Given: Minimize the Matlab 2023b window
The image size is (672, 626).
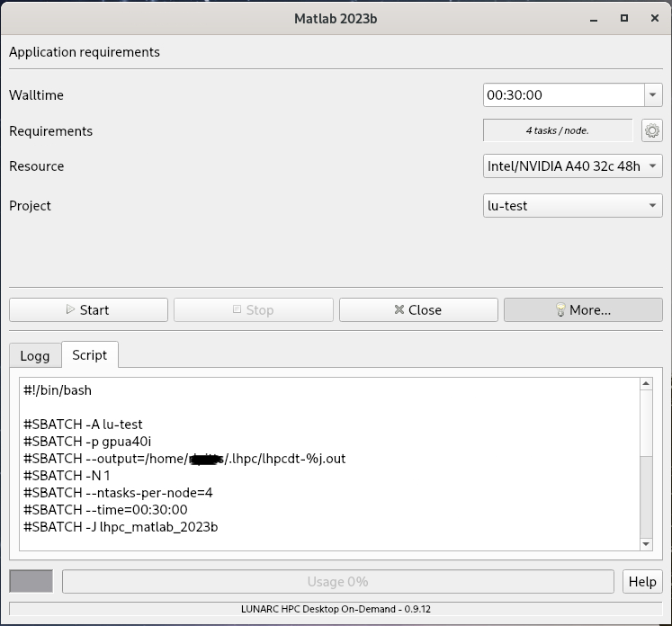Looking at the screenshot, I should (594, 18).
